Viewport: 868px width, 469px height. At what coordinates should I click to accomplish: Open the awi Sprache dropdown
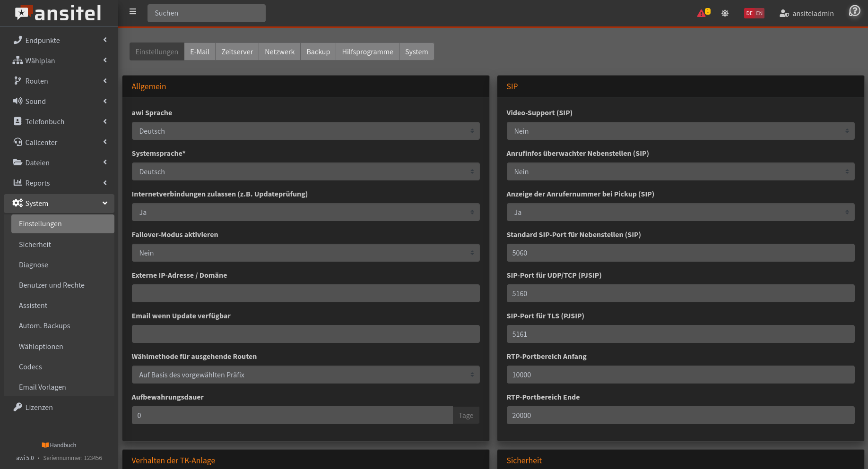pyautogui.click(x=305, y=131)
